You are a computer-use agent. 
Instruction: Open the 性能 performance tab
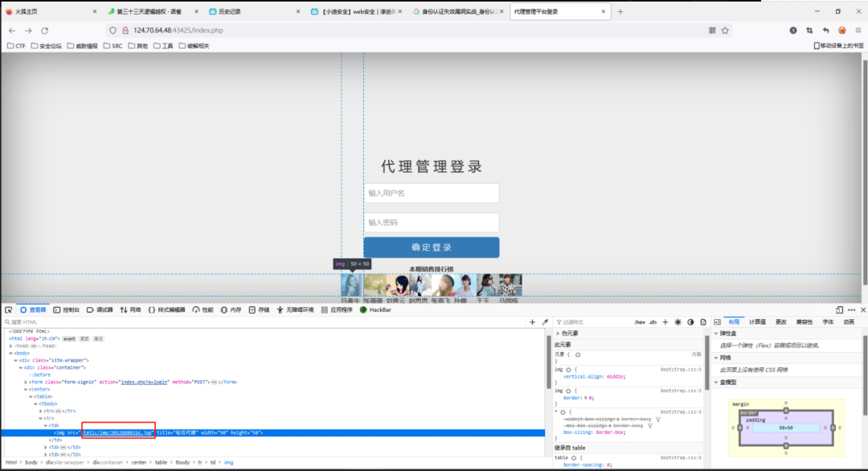click(203, 310)
